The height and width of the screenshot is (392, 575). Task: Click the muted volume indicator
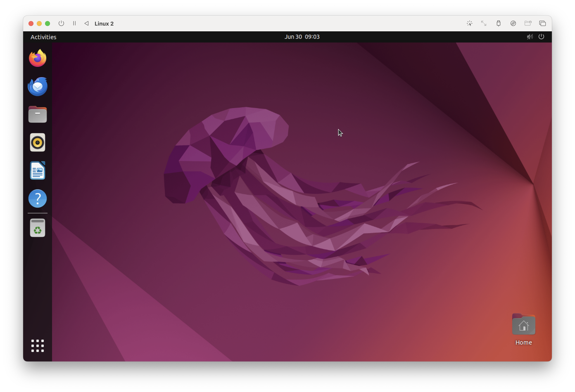pyautogui.click(x=530, y=37)
